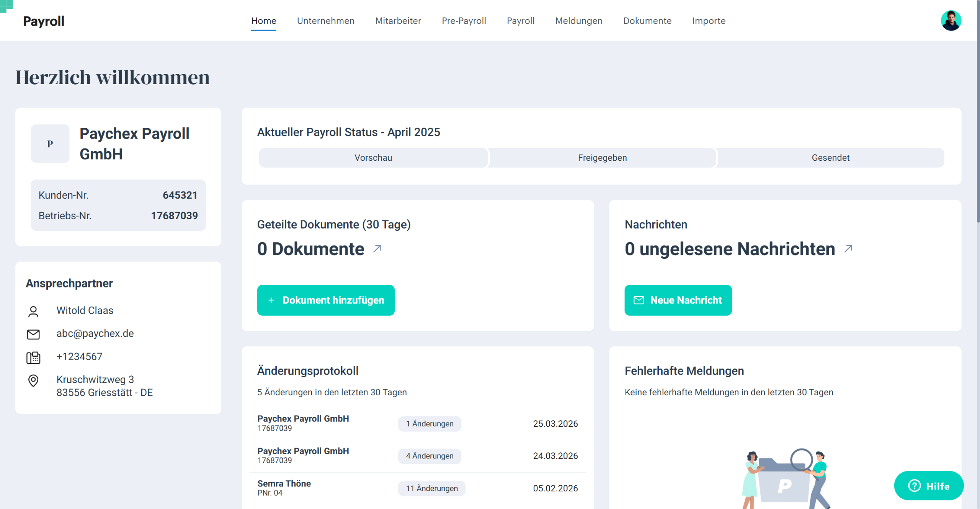Viewport: 980px width, 509px height.
Task: Select the Gesendet payroll status step
Action: pos(830,158)
